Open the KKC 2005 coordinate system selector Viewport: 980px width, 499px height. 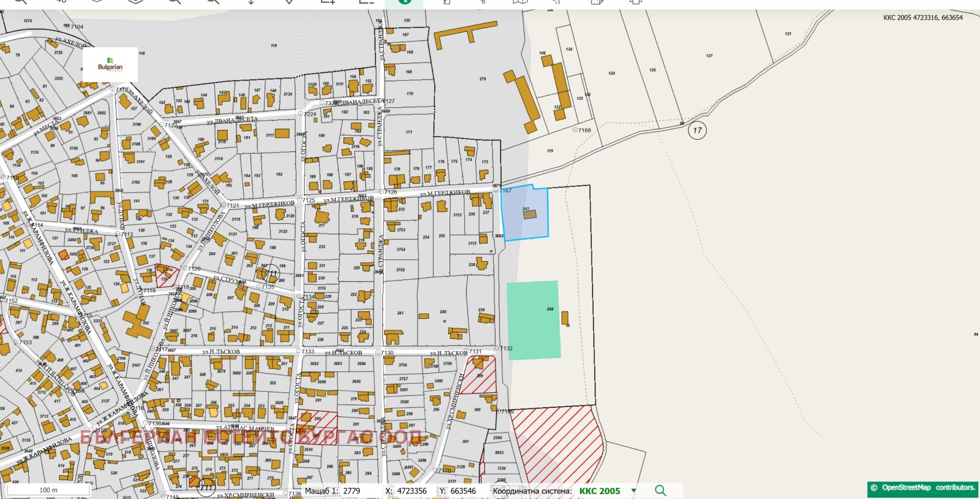(599, 491)
